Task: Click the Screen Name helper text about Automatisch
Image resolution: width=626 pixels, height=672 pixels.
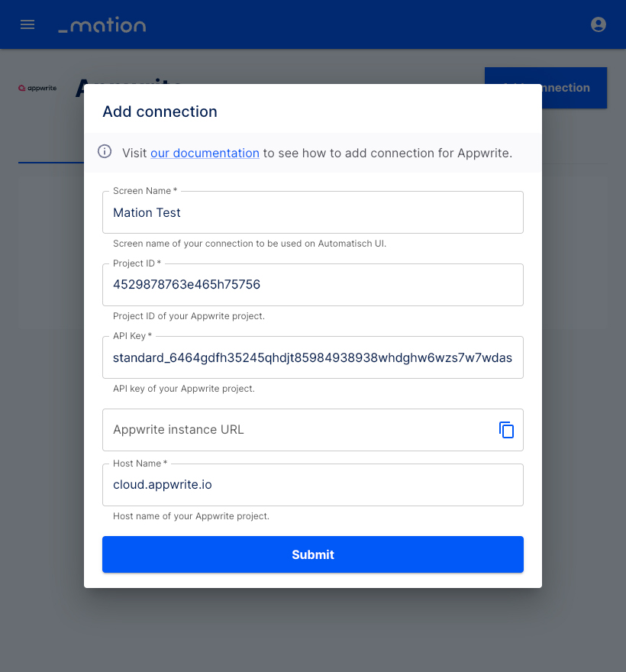Action: click(250, 244)
